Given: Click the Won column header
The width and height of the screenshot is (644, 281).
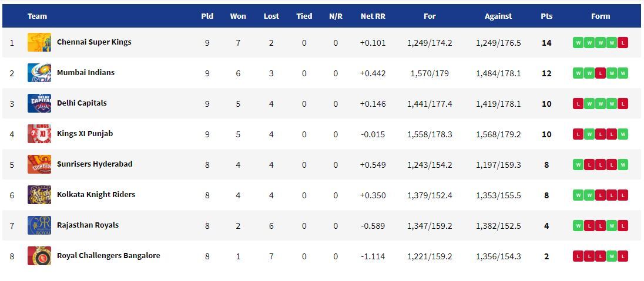Looking at the screenshot, I should coord(238,16).
